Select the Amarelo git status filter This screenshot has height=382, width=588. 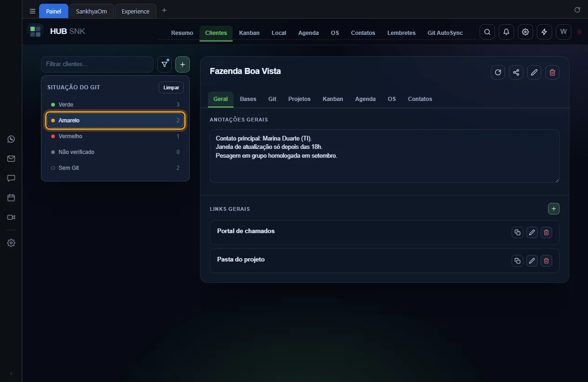point(115,121)
